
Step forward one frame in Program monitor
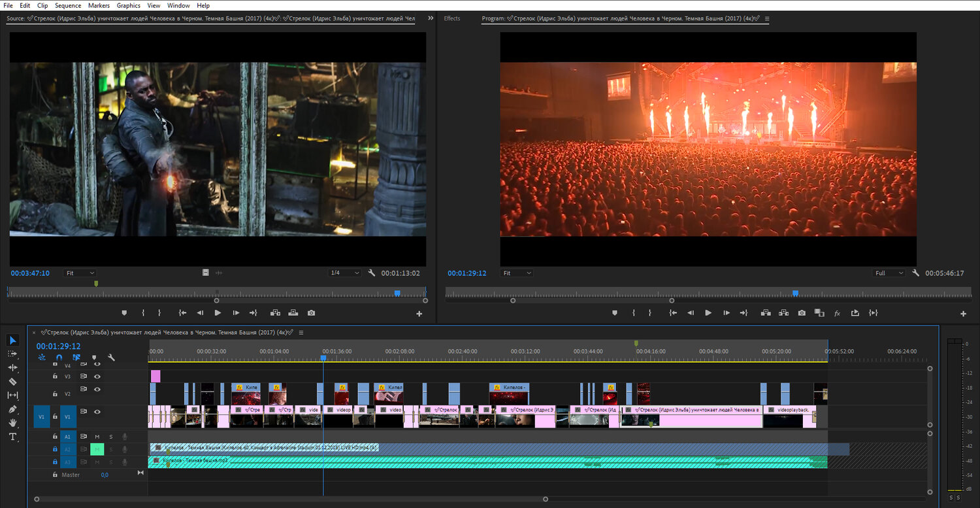(x=726, y=313)
